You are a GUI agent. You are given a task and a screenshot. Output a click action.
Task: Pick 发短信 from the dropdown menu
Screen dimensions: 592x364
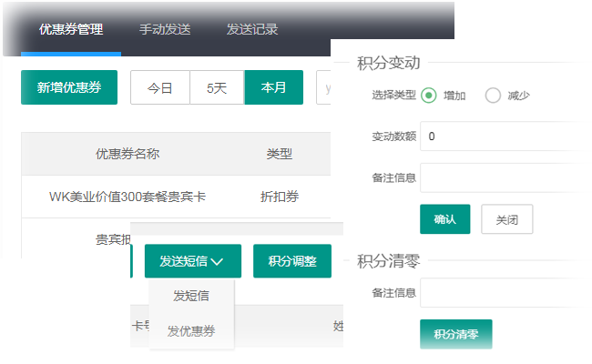coord(191,296)
